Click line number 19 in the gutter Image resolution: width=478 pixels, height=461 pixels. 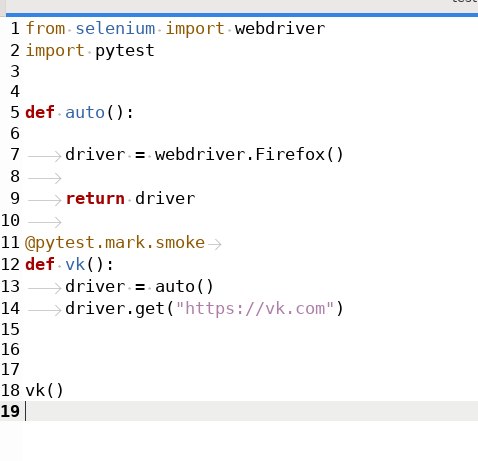10,411
